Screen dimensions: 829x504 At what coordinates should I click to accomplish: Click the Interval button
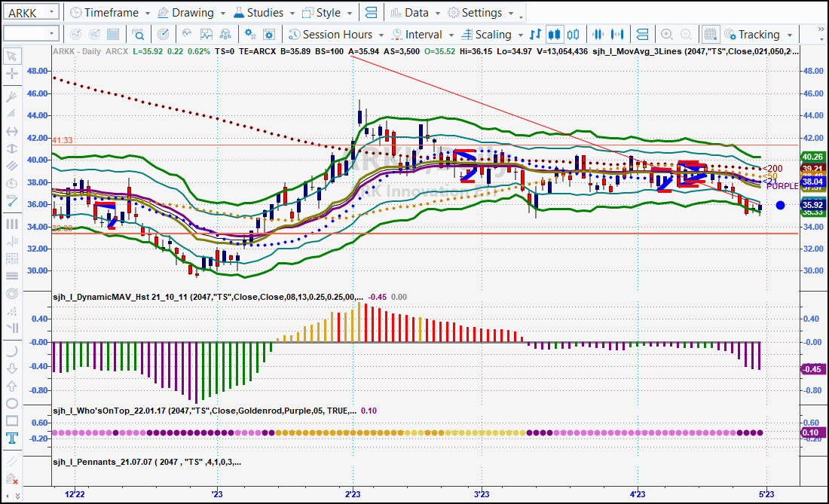[x=418, y=35]
